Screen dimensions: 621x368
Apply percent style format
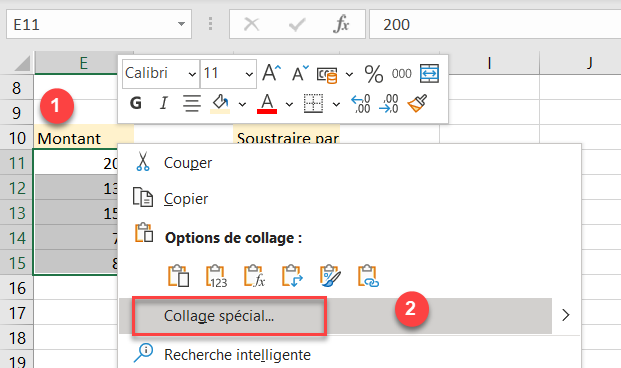pyautogui.click(x=374, y=74)
